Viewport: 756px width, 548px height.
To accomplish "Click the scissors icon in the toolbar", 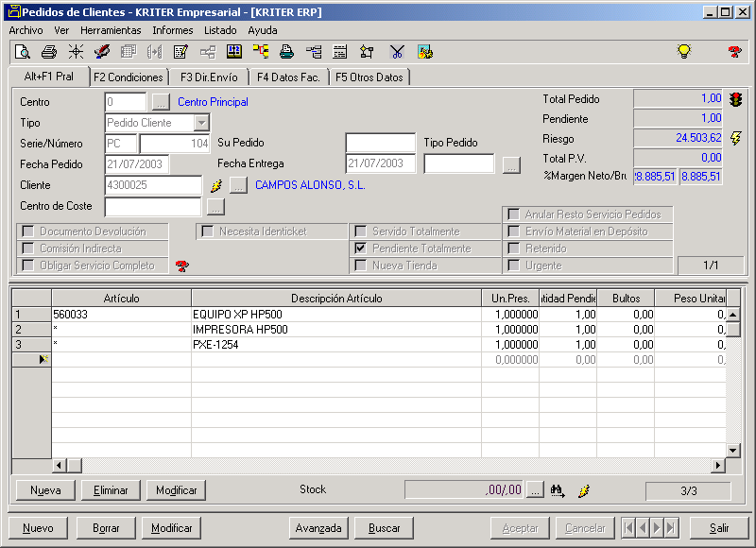I will pos(397,52).
